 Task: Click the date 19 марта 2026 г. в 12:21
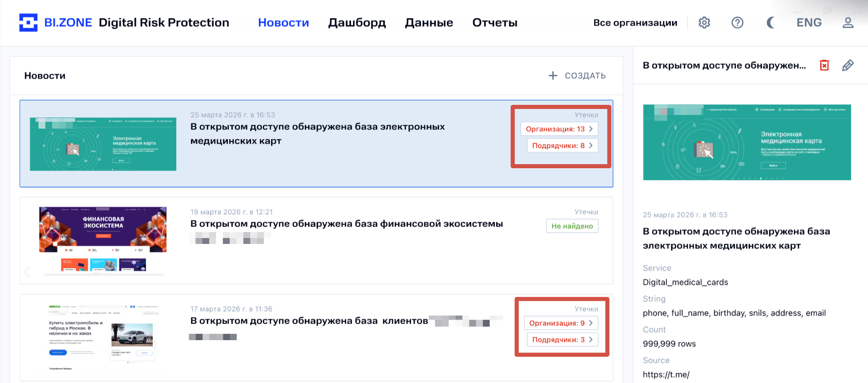coord(231,212)
